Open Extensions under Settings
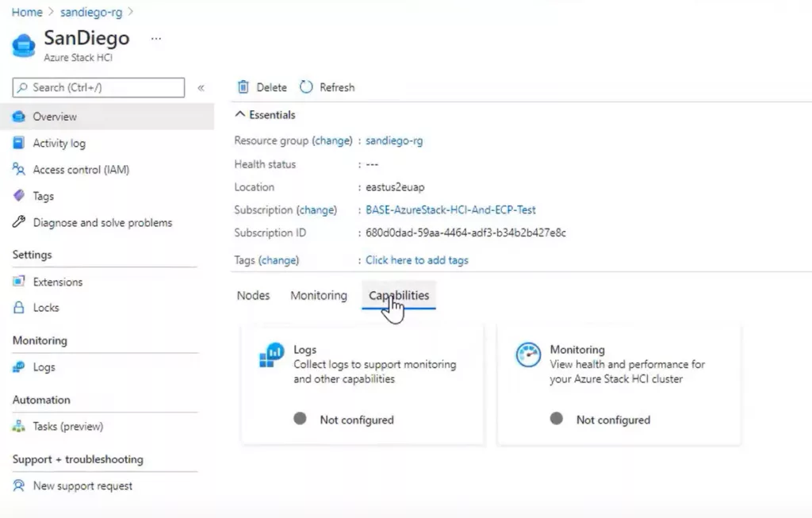812x518 pixels. pyautogui.click(x=58, y=282)
